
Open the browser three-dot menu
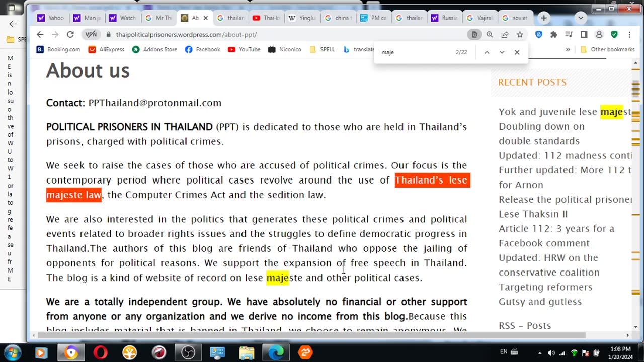pyautogui.click(x=629, y=34)
